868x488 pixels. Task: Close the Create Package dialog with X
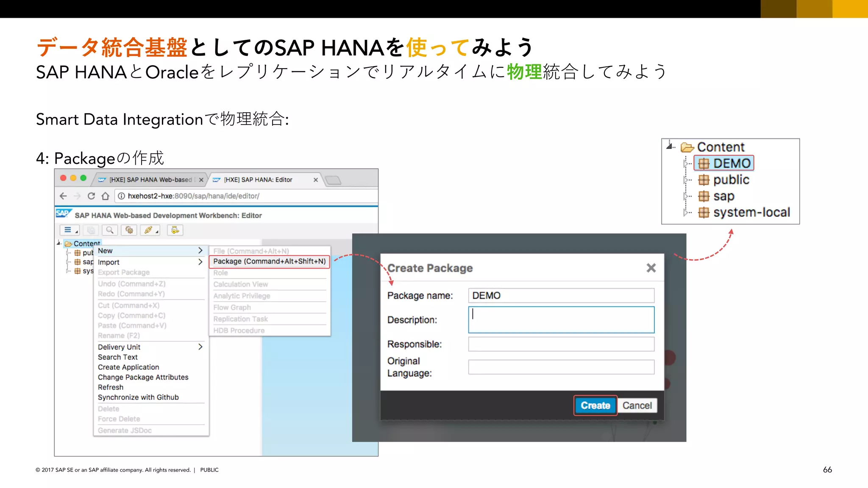[651, 268]
